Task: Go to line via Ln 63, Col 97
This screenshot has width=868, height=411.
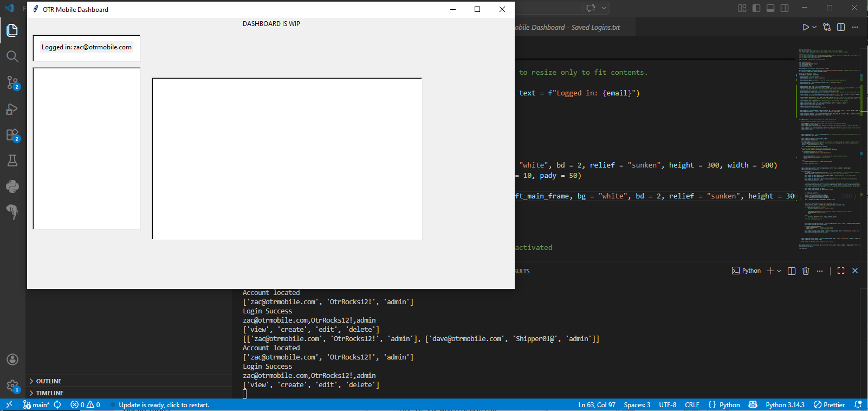Action: 597,405
